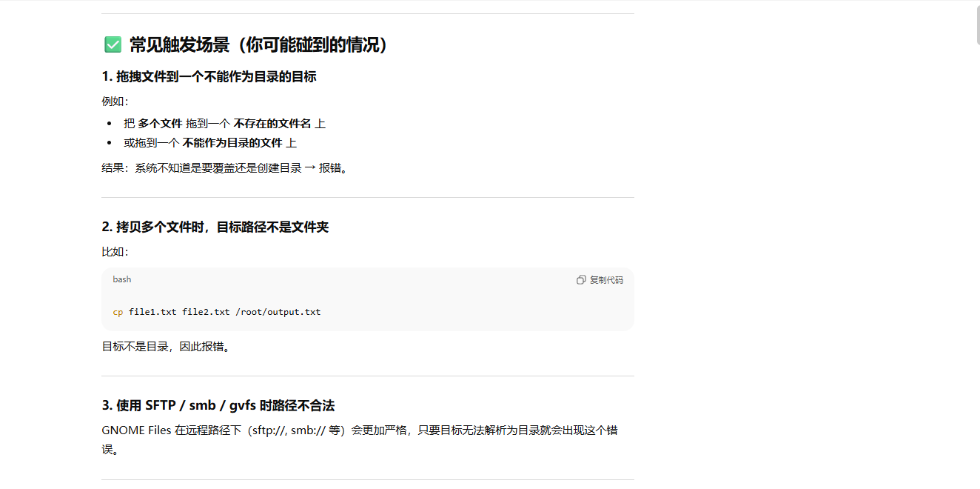Click the 复制代码 label text
The image size is (980, 489).
coord(606,280)
